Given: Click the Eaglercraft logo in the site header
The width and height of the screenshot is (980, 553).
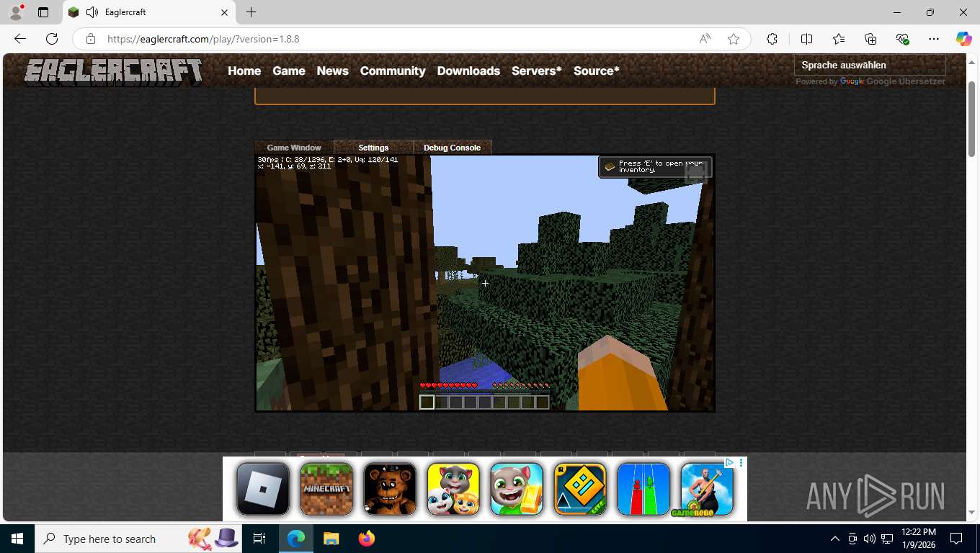Looking at the screenshot, I should tap(113, 71).
